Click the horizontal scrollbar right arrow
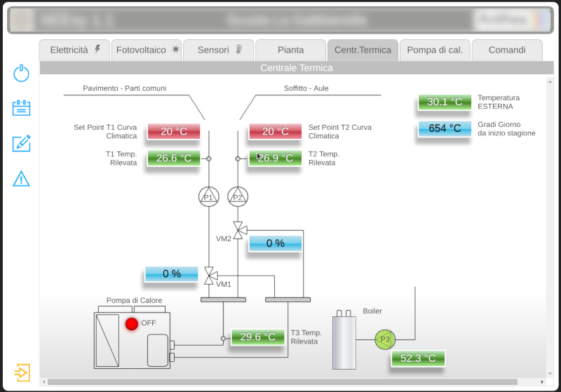Screen dimensions: 561x392 tap(542, 382)
